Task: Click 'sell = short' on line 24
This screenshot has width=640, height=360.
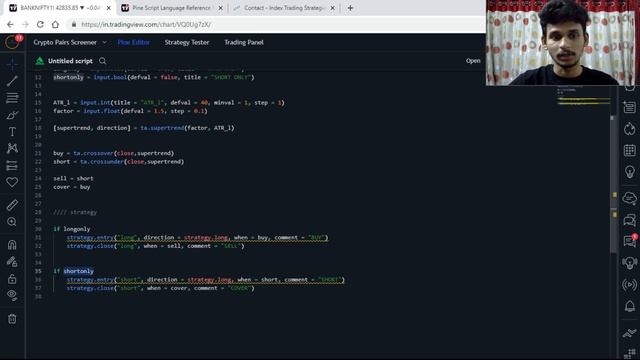Action: tap(73, 178)
